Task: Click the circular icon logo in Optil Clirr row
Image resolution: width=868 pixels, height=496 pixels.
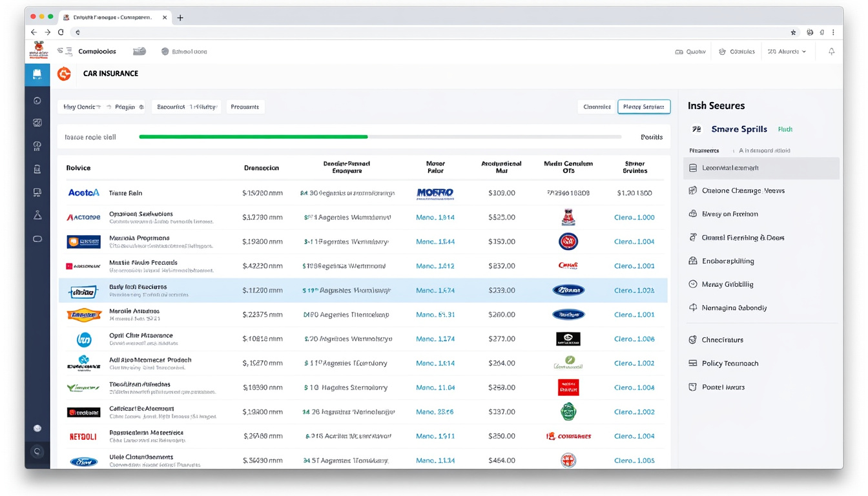Action: [x=84, y=339]
